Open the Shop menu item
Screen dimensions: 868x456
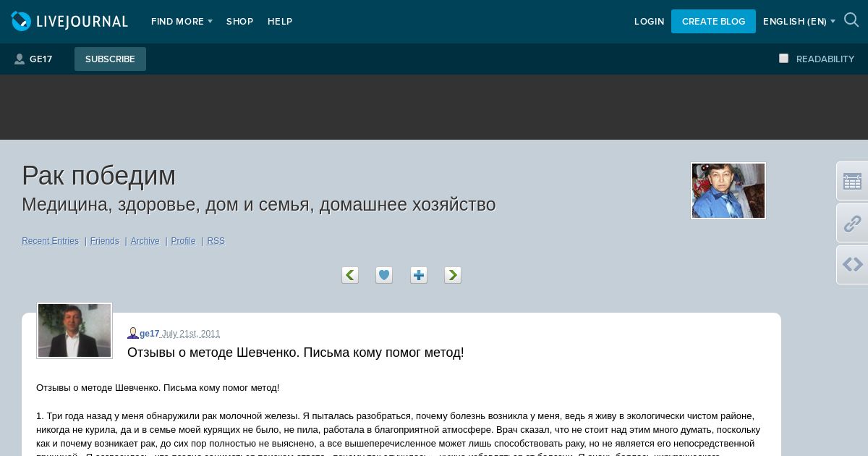tap(239, 22)
